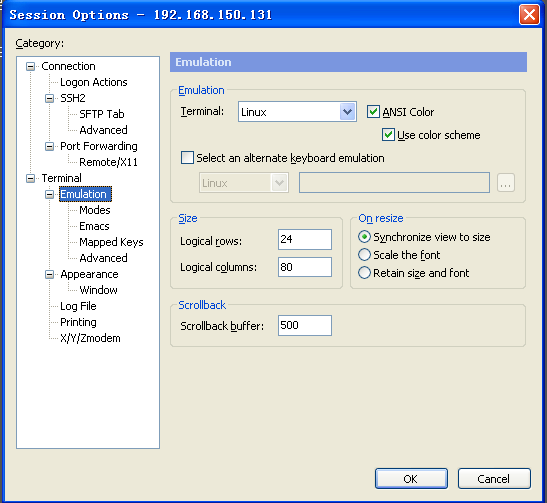Select SSH2 in the category tree
This screenshot has width=547, height=503.
[x=73, y=98]
